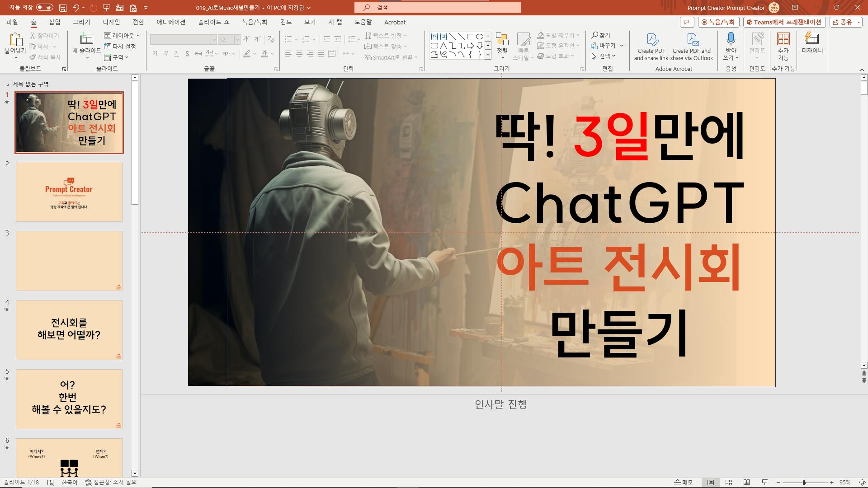Open the font size dropdown
The image size is (868, 488).
click(237, 40)
